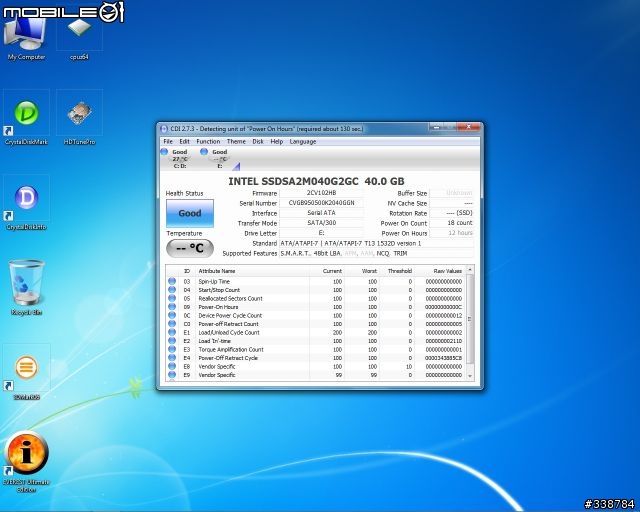Click status circle of Reallocated Sectors Count
The height and width of the screenshot is (512, 640).
[172, 298]
